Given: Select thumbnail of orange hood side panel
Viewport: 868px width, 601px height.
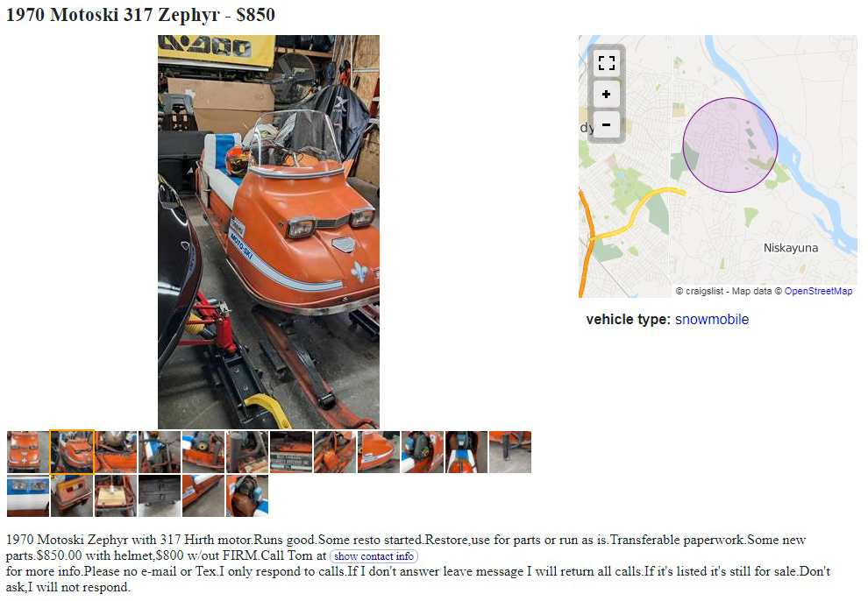Looking at the screenshot, I should 379,452.
